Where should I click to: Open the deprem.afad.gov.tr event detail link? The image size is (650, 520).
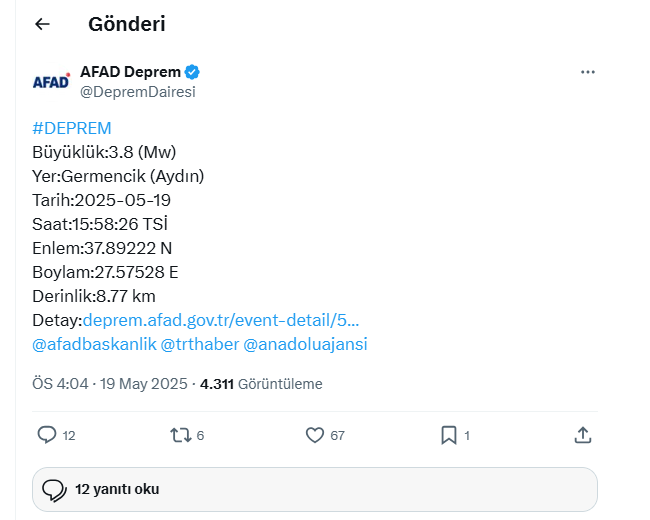[221, 320]
